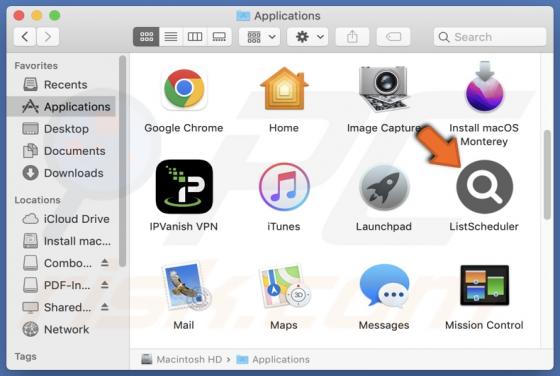This screenshot has width=560, height=376.
Task: Click the sidebar vertical scrollbar
Action: tap(122, 161)
